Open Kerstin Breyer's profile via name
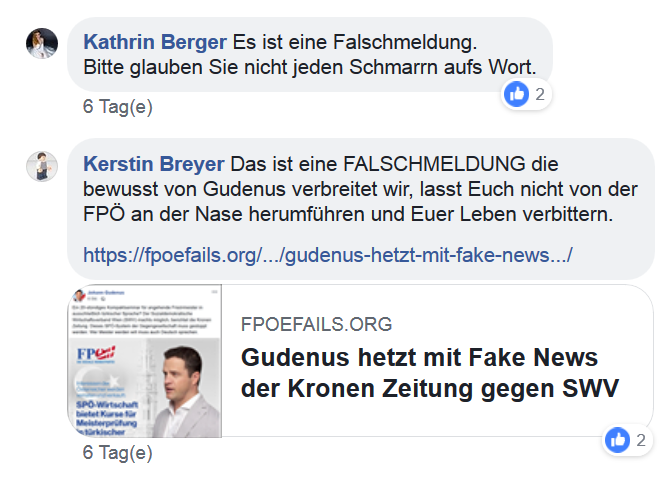Image resolution: width=670 pixels, height=477 pixels. coord(153,164)
